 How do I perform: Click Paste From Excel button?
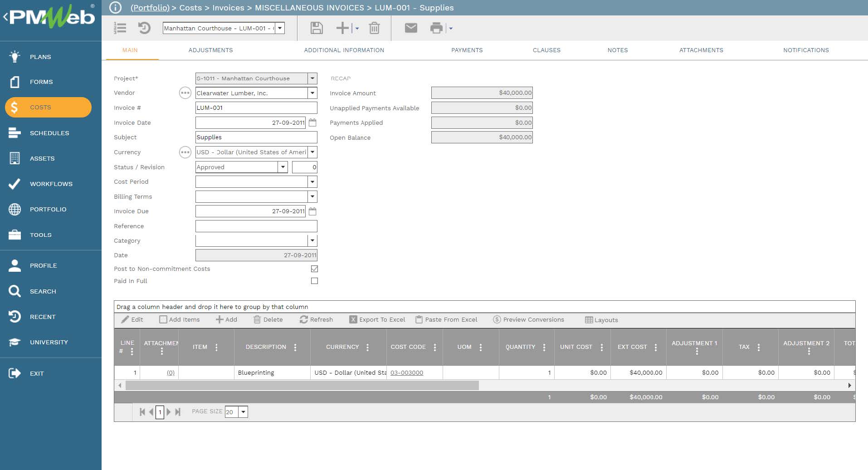coord(446,319)
